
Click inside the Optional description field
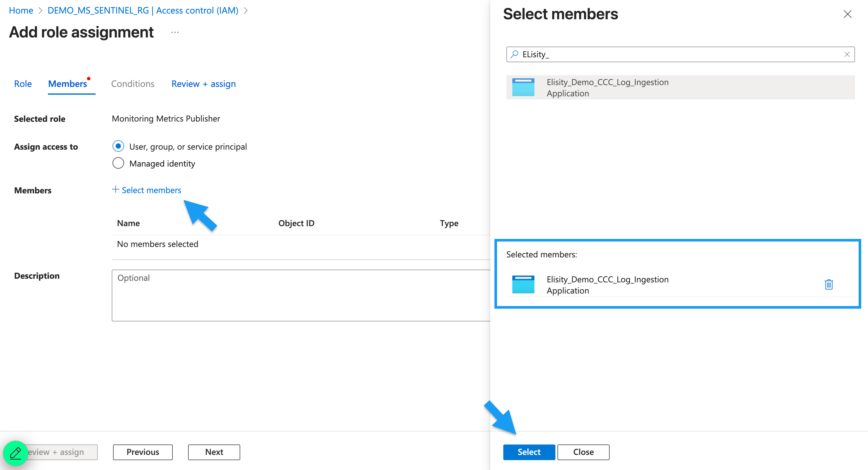point(300,295)
